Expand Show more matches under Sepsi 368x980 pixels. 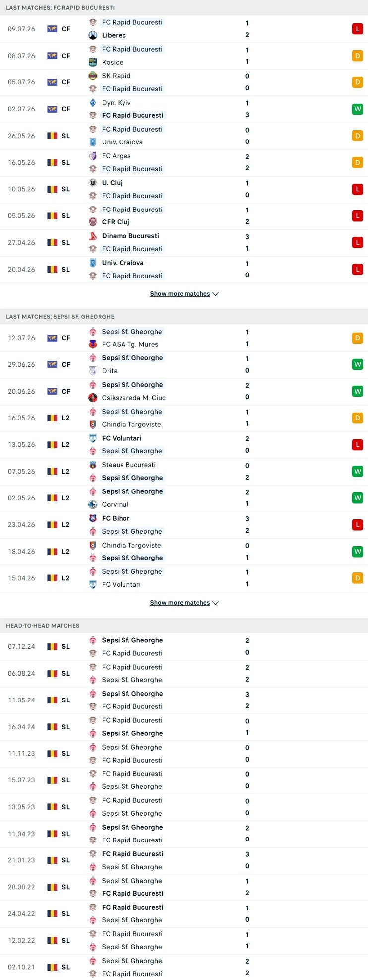click(184, 603)
